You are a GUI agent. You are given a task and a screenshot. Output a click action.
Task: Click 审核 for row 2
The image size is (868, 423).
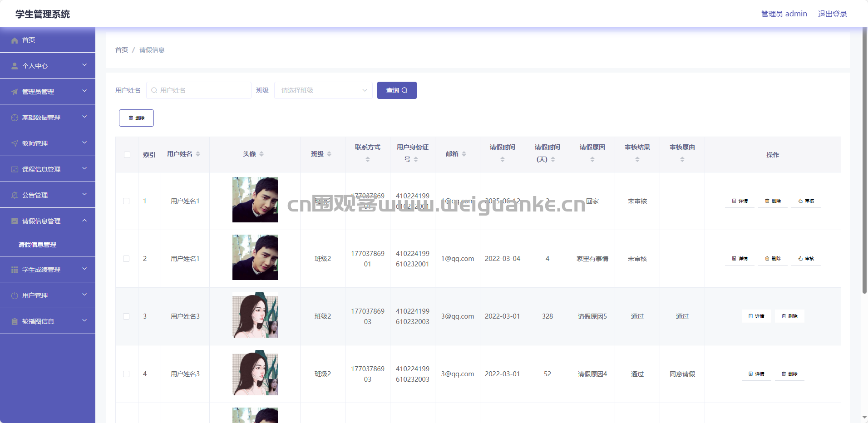806,259
